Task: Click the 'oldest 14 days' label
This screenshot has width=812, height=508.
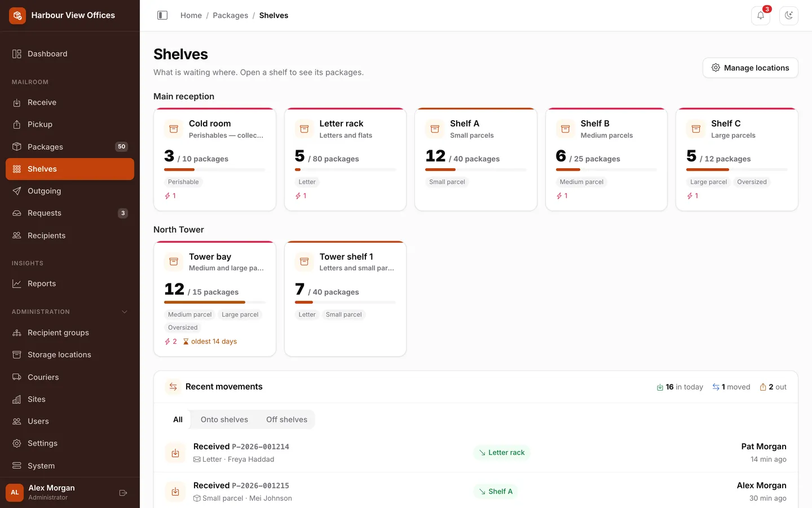Action: (x=210, y=341)
